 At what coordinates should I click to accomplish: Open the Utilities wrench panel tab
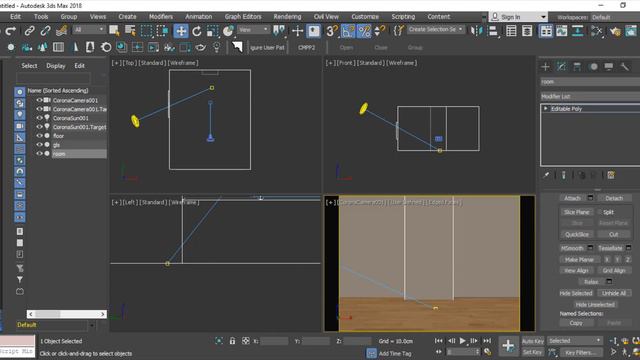(624, 67)
